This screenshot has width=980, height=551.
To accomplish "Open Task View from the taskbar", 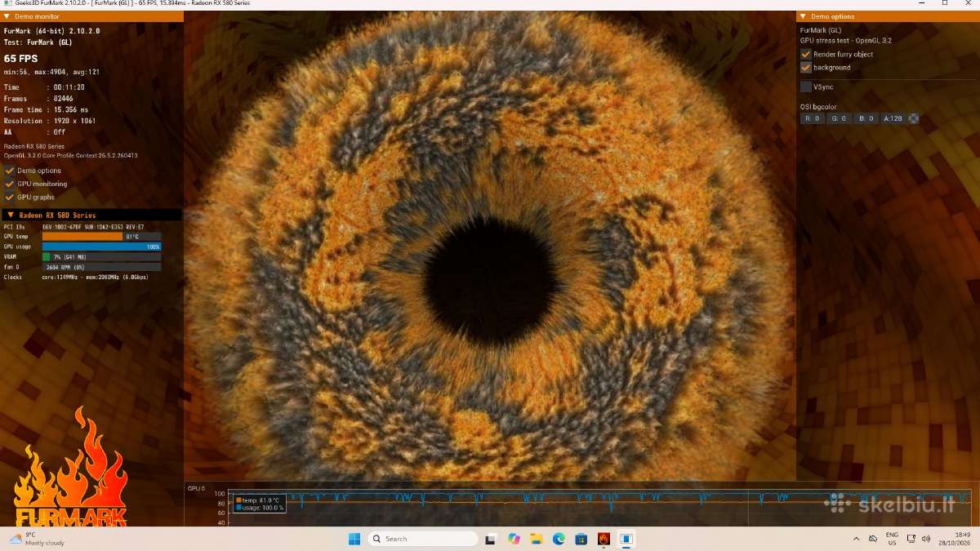I will click(490, 539).
